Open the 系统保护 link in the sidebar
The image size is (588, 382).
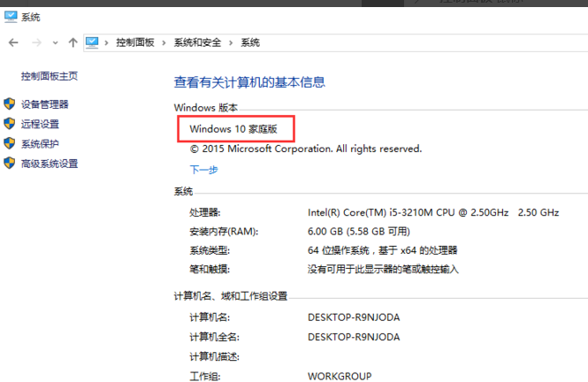[40, 143]
